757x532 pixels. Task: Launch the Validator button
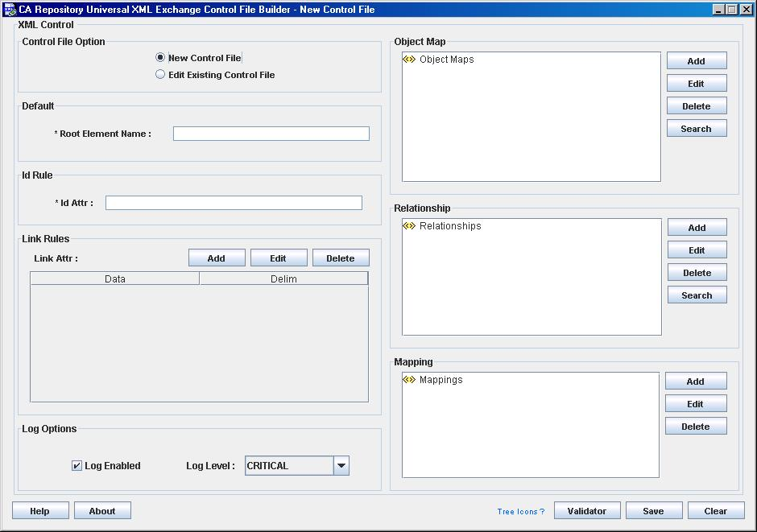click(x=586, y=511)
